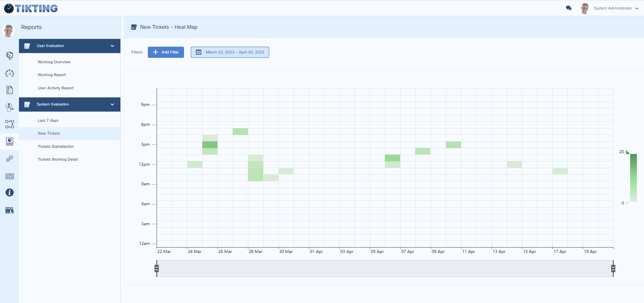Select the pie chart reports icon
The width and height of the screenshot is (644, 303).
9,141
